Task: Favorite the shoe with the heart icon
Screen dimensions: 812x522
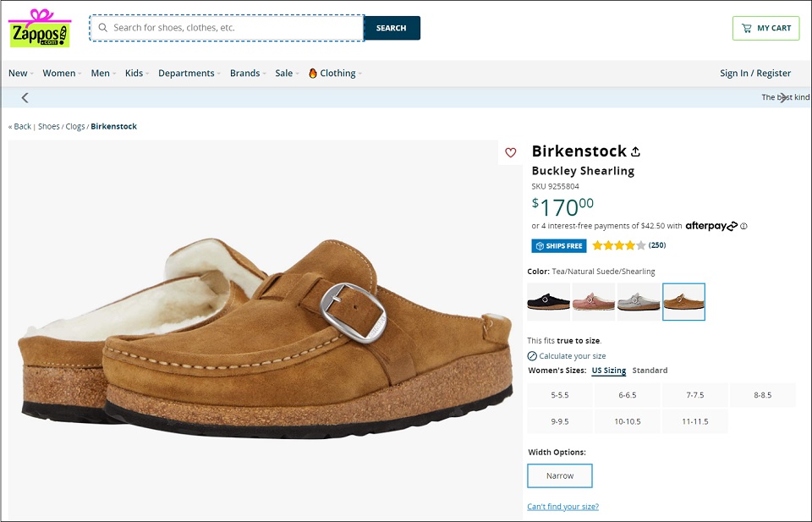Action: tap(510, 153)
